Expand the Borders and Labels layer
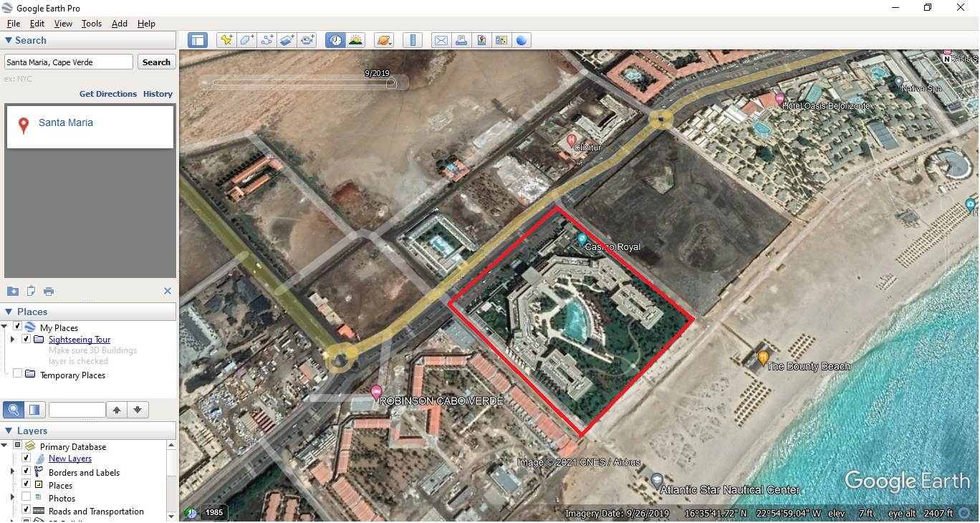 (13, 471)
